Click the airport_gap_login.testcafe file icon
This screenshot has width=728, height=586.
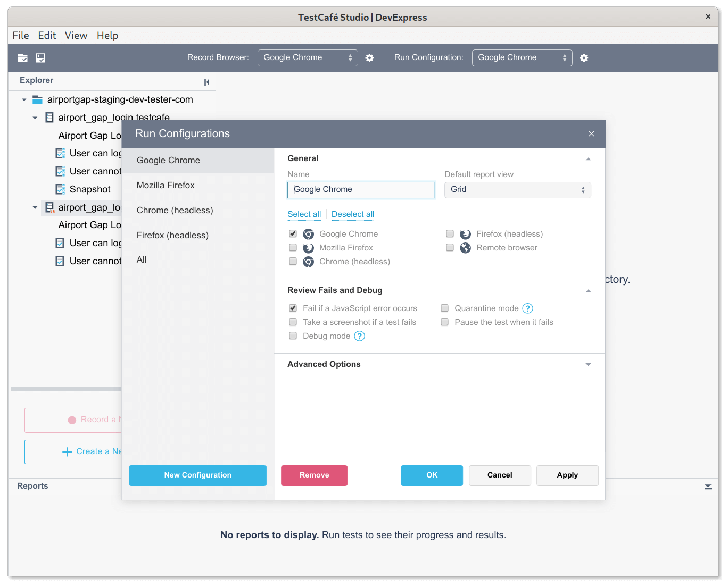(x=49, y=118)
